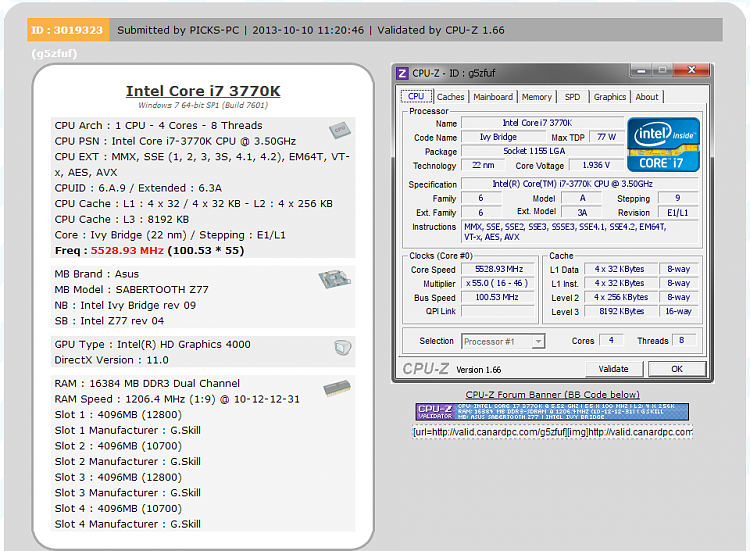Open the Mainboard tab
The height and width of the screenshot is (551, 750).
tap(493, 97)
